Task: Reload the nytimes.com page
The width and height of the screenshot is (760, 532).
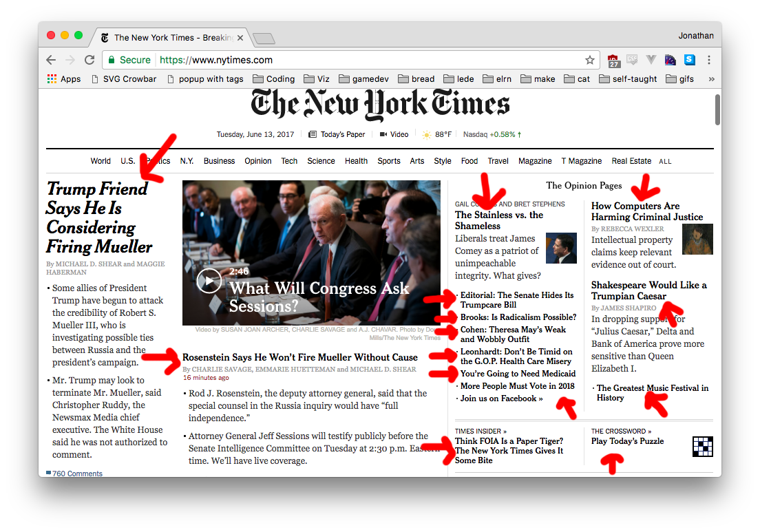Action: [x=89, y=60]
